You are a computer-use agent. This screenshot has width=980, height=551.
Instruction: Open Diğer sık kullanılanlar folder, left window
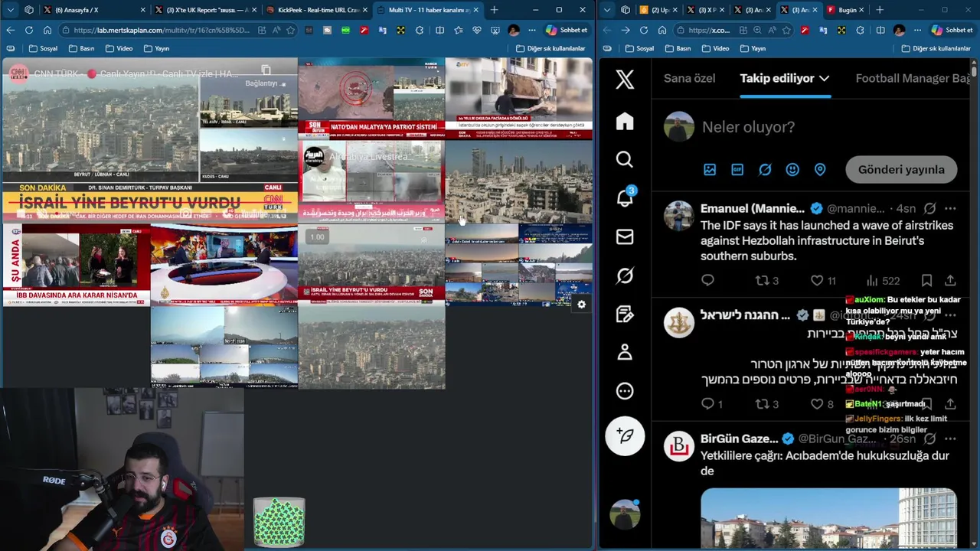click(550, 48)
